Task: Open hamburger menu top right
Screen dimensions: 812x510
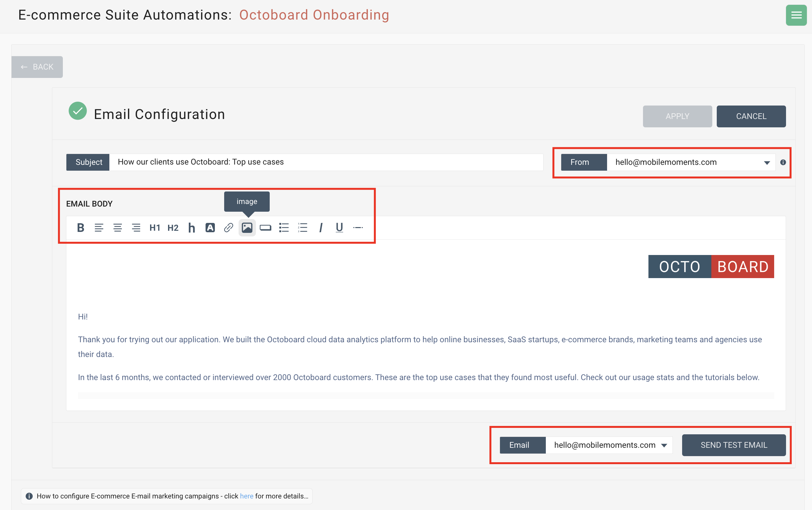Action: point(796,16)
